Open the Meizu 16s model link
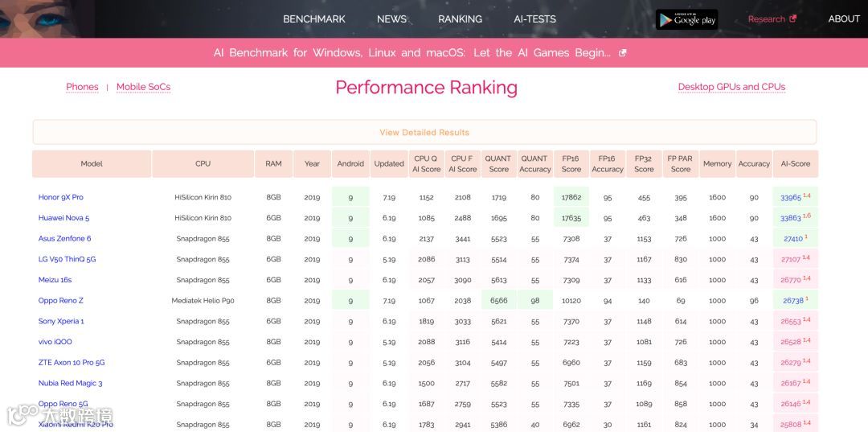868x432 pixels. pos(55,280)
